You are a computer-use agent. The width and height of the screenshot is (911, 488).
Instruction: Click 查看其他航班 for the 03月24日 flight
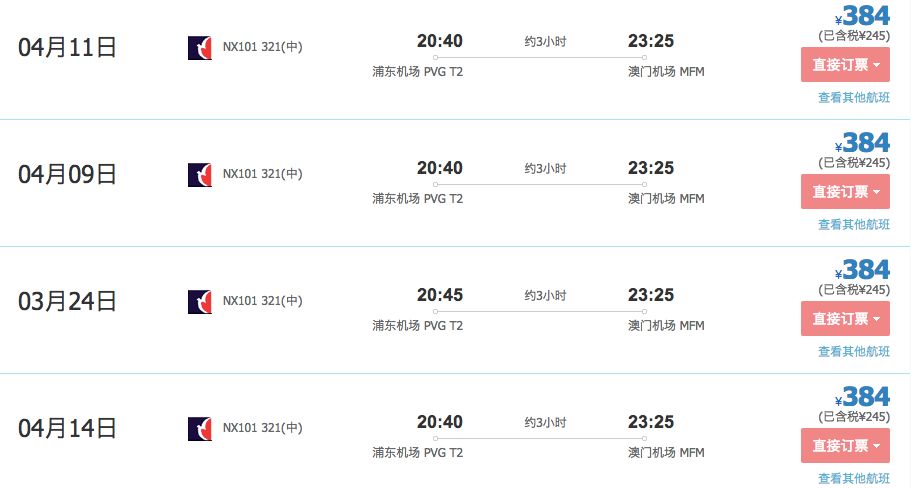pyautogui.click(x=853, y=352)
